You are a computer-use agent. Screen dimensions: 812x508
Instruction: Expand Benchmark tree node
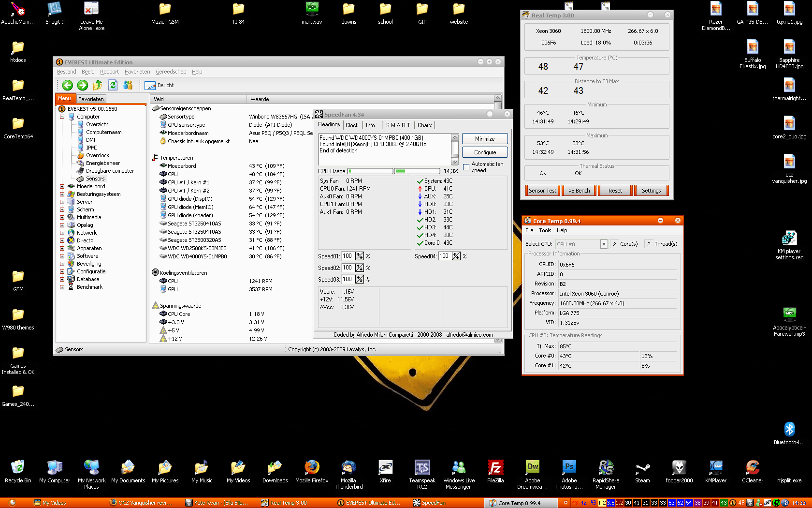tap(62, 287)
